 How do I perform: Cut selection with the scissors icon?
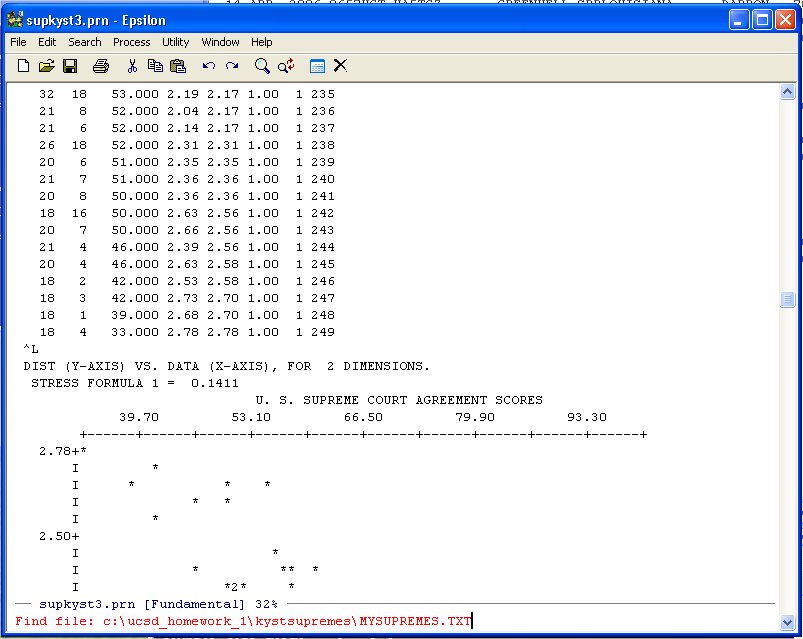(x=131, y=66)
